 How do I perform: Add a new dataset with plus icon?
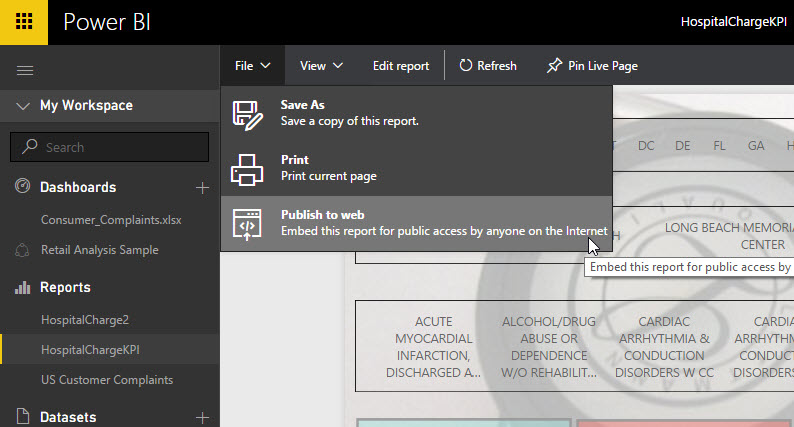tap(202, 418)
